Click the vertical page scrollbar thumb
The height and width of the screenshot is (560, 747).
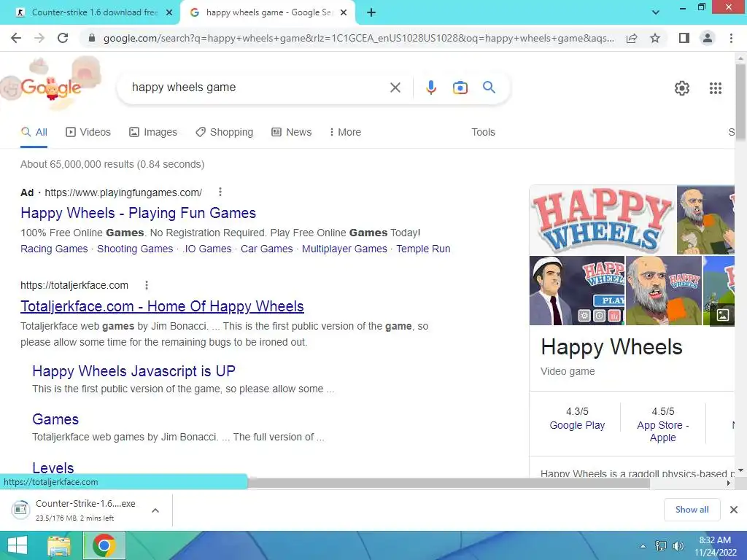[740, 102]
